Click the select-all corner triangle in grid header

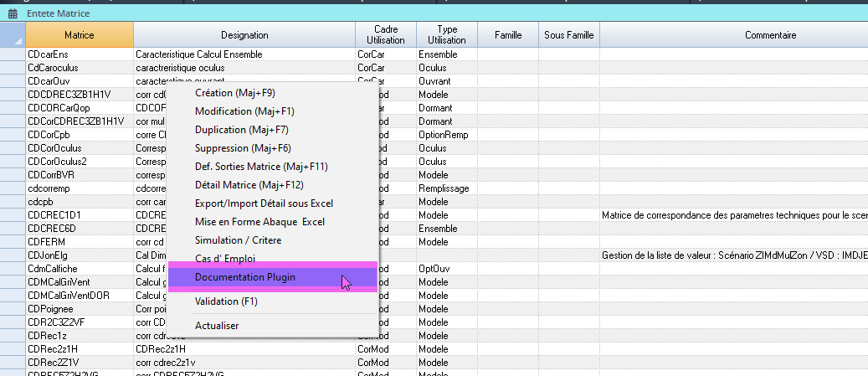17,40
